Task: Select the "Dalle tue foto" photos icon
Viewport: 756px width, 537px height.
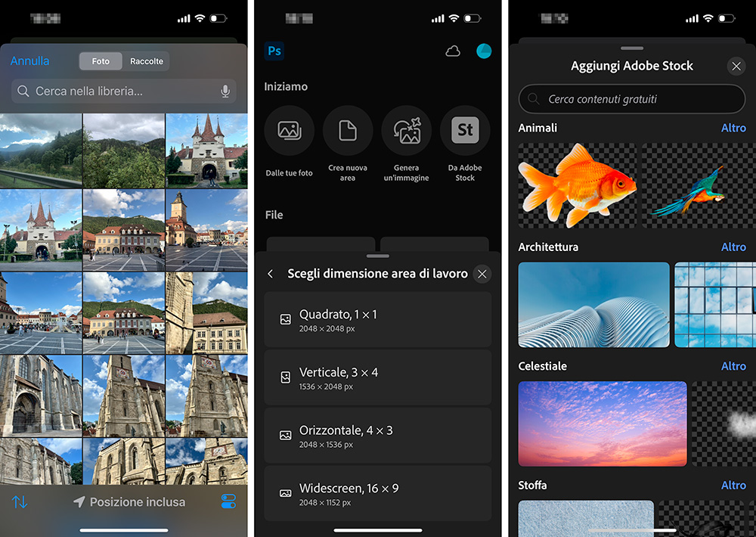Action: coord(289,130)
